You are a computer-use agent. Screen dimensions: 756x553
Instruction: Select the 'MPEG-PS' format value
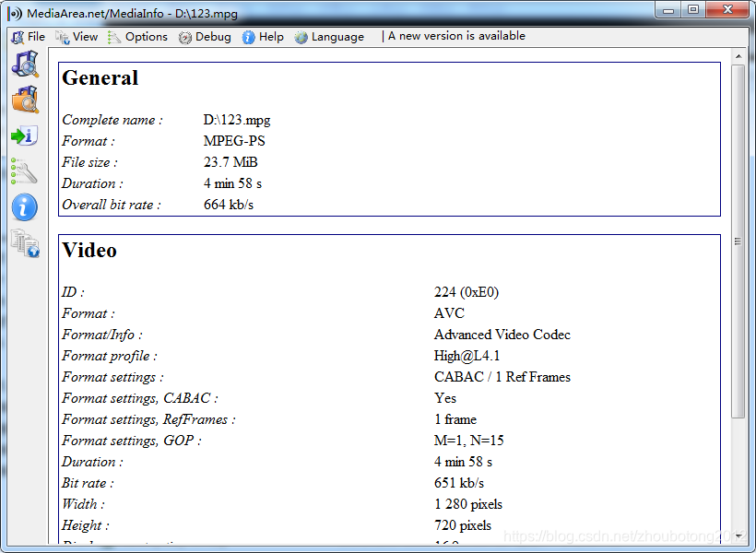[x=234, y=141]
